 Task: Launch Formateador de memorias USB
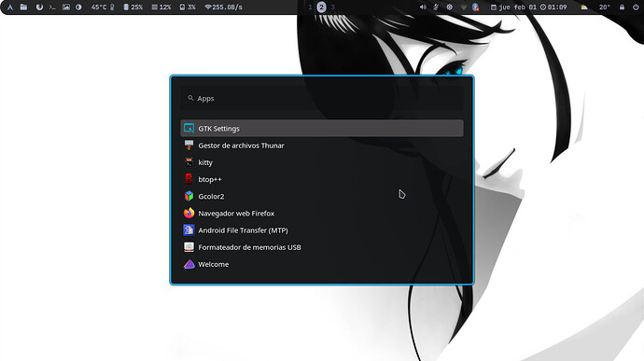coord(322,247)
